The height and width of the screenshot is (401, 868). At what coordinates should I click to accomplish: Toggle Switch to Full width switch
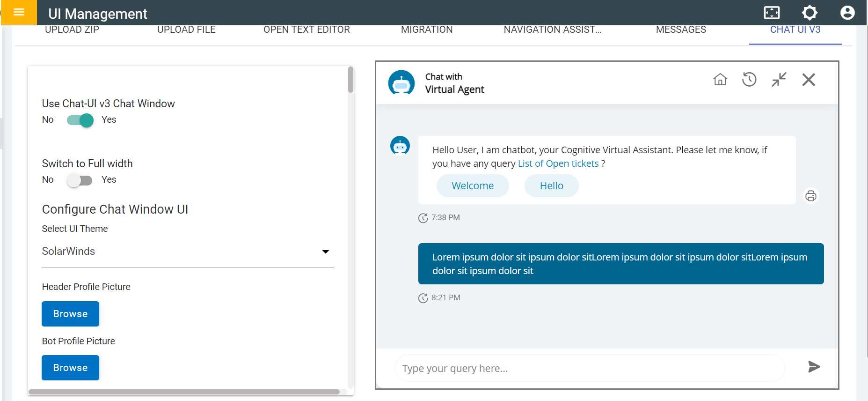(x=80, y=180)
